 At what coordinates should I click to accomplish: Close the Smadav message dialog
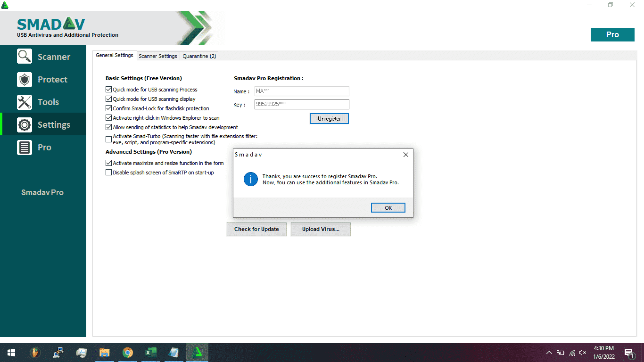coord(406,155)
